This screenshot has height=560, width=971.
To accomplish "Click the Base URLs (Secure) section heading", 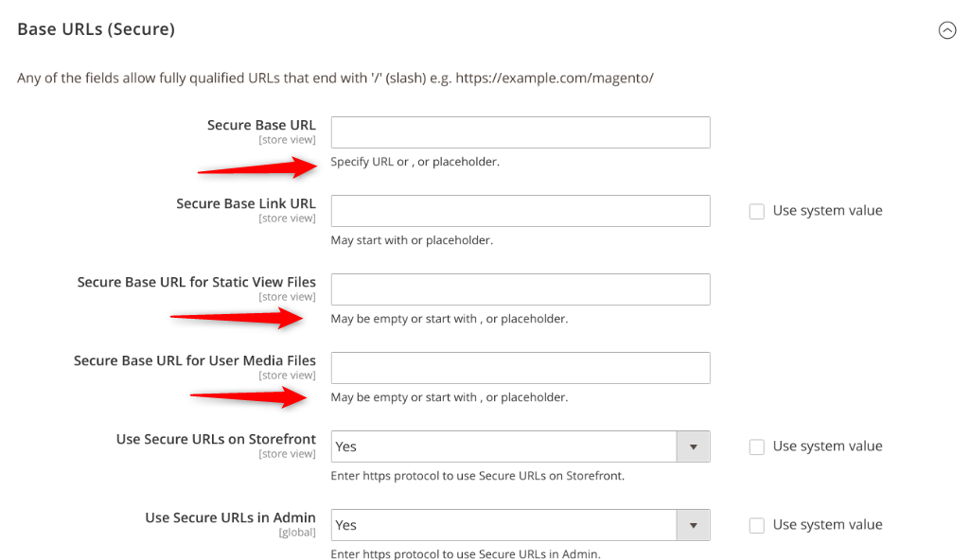I will coord(96,29).
